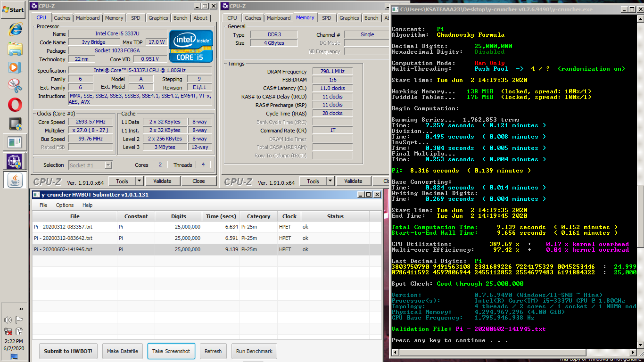Open SPD tab in second CPU-Z window
644x362 pixels.
tap(327, 18)
